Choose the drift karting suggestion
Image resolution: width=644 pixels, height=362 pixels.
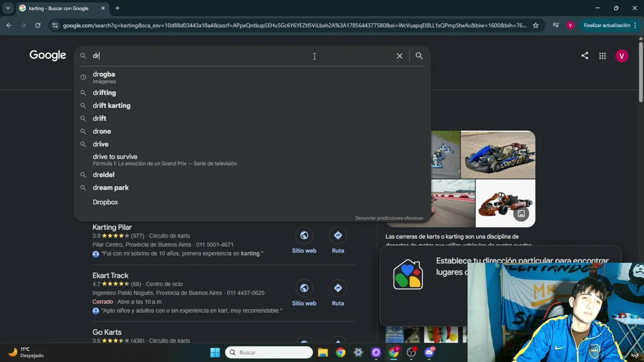coord(252,106)
